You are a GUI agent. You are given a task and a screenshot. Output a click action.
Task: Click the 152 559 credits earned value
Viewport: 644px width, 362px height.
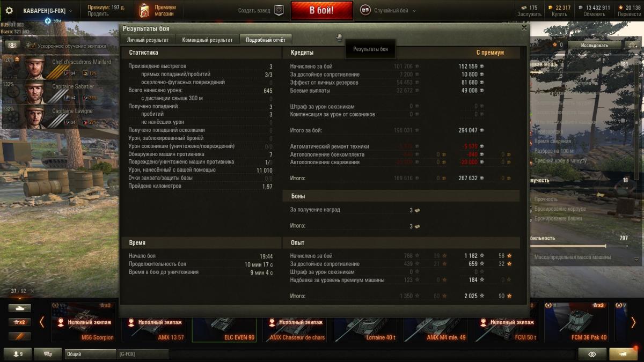[x=468, y=67]
